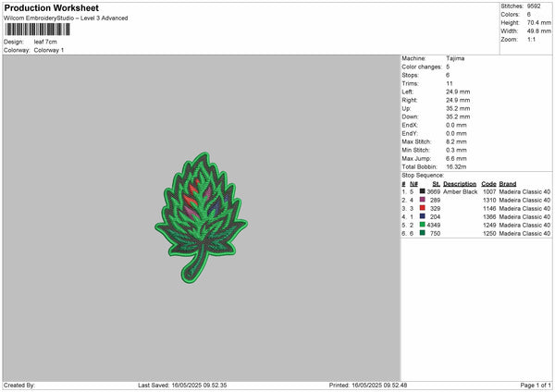Click the Production Worksheet title
The width and height of the screenshot is (555, 392).
[x=51, y=7]
